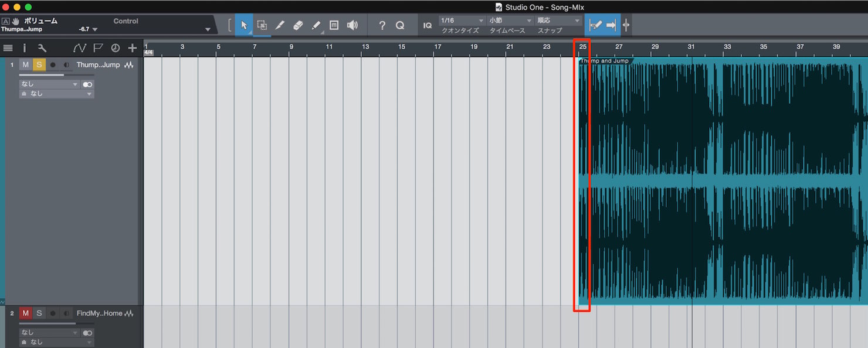
Task: Select the Split (knife) tool
Action: 280,25
